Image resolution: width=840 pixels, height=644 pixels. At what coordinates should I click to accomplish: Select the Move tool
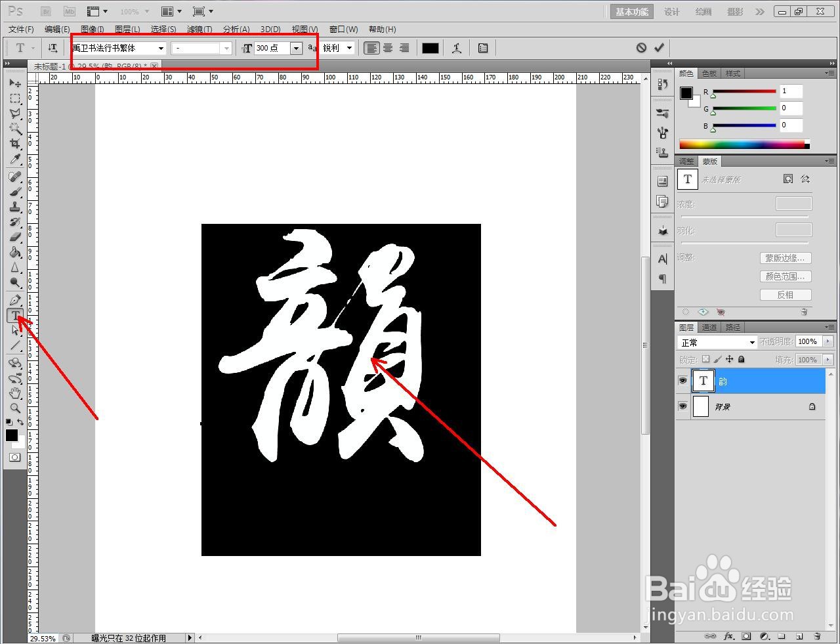[15, 83]
